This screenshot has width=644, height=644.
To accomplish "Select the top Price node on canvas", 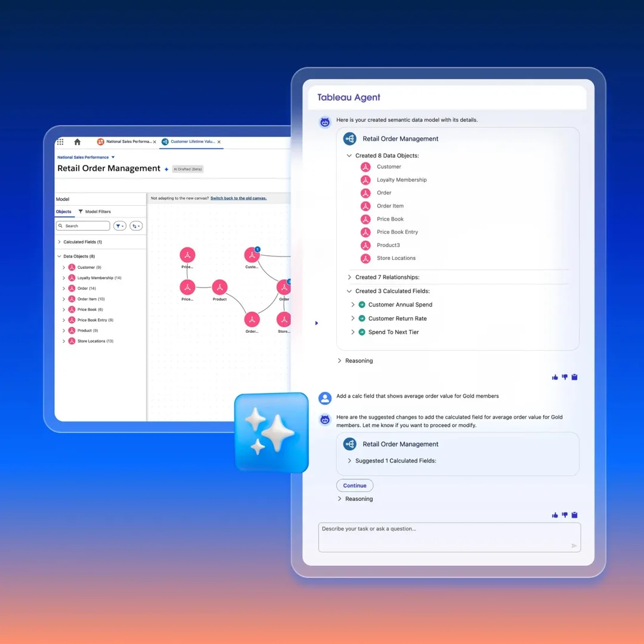I will [x=187, y=255].
